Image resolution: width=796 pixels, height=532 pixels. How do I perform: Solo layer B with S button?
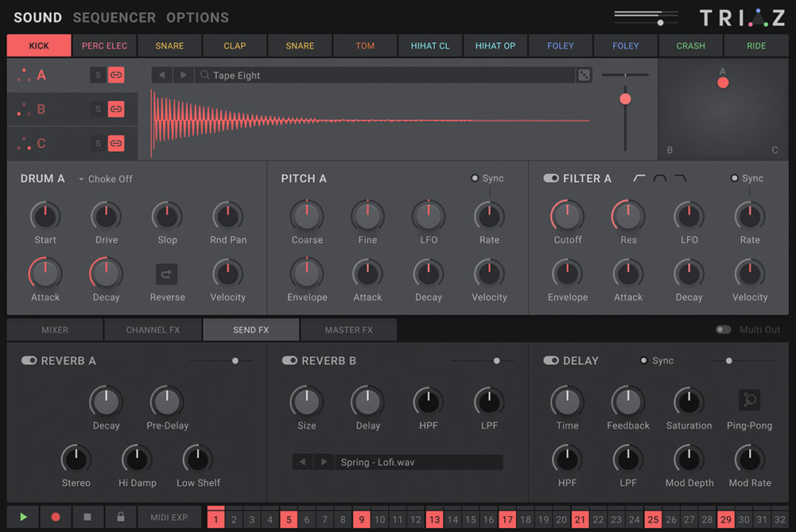[x=99, y=109]
